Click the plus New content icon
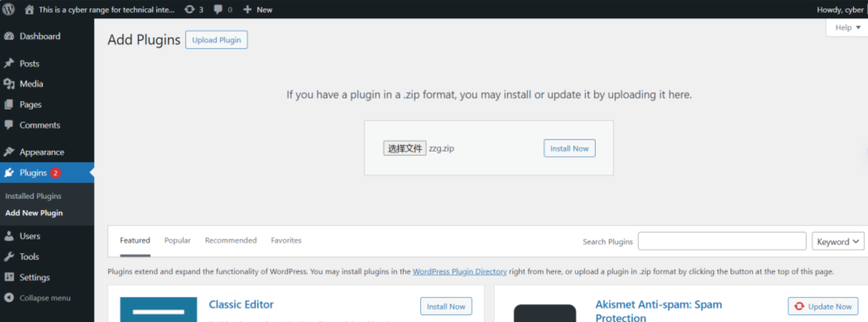The height and width of the screenshot is (322, 868). tap(248, 10)
